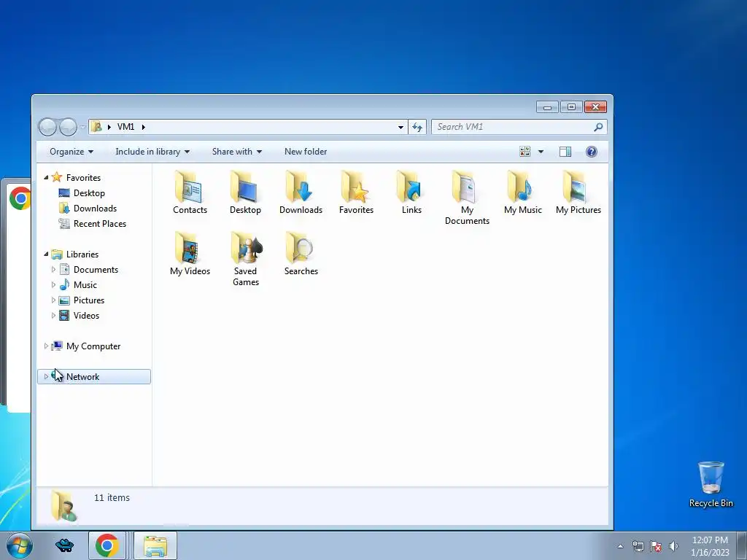Click the Show desktop strip
Screen dimensions: 747x560
741,545
